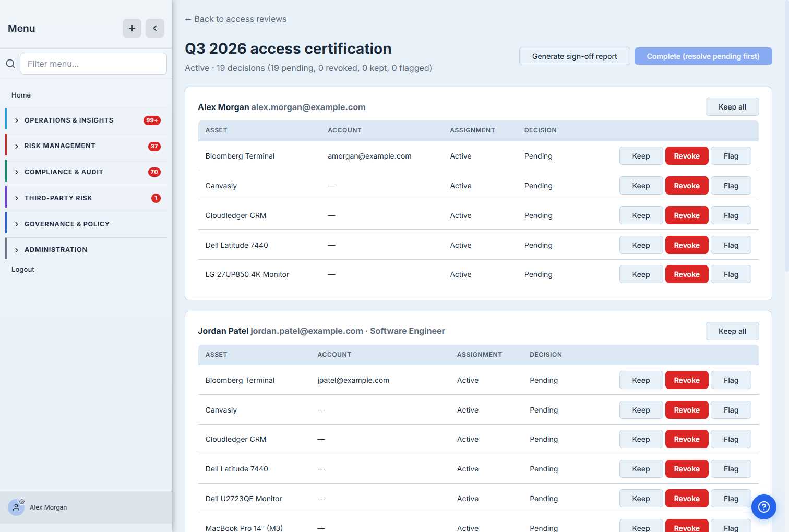Click amorgan@example.com account cell
The height and width of the screenshot is (532, 789).
point(369,156)
